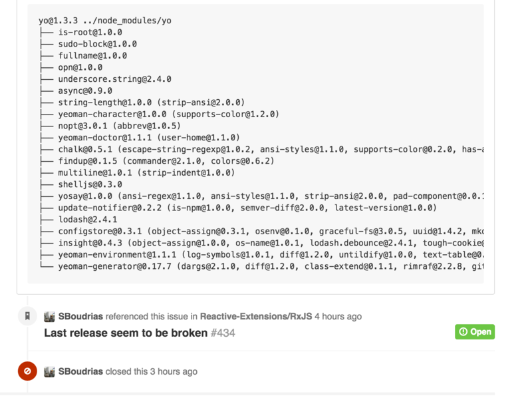This screenshot has height=400, width=532.
Task: Open SBoudrias profile from closed event
Action: click(x=80, y=371)
